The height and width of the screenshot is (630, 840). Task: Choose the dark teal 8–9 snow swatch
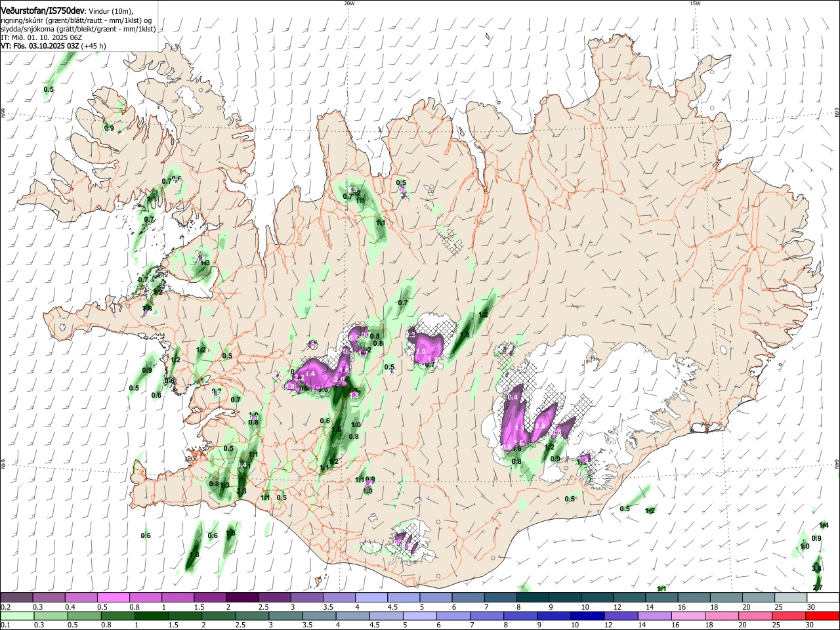click(532, 597)
